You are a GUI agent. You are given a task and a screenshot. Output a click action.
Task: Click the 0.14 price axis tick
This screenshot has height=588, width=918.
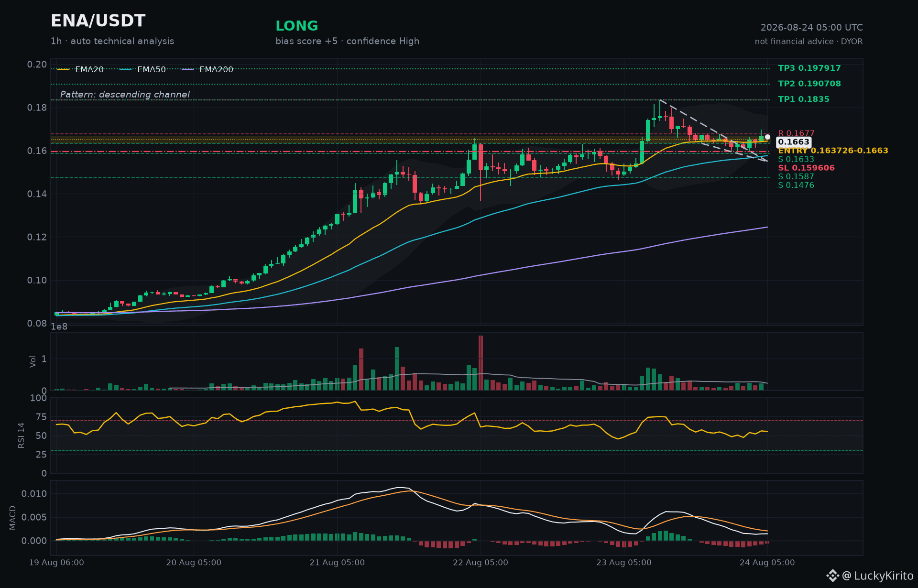coord(37,194)
